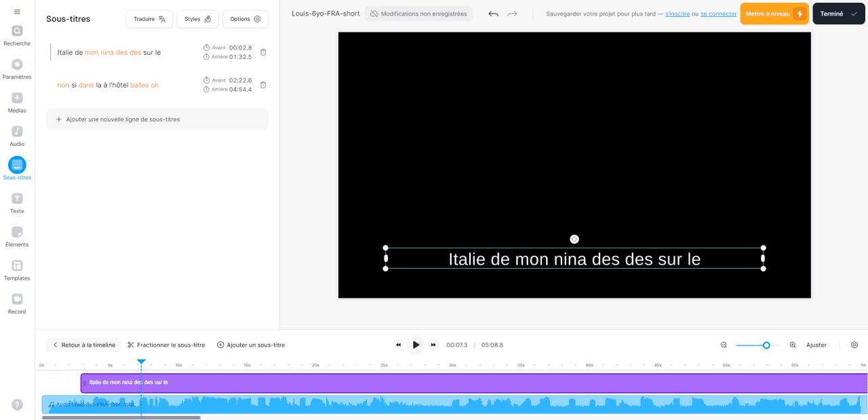
Task: Click the timeline zoom slider handle
Action: click(766, 345)
